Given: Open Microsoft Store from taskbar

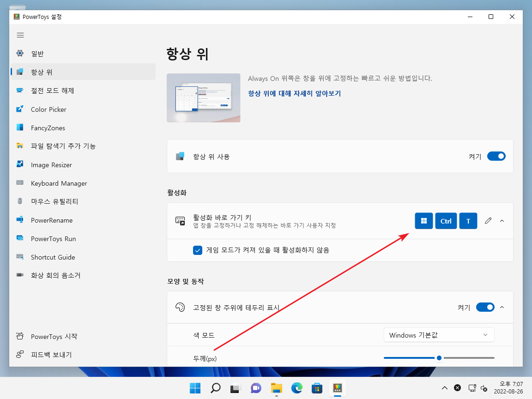Looking at the screenshot, I should (x=317, y=388).
